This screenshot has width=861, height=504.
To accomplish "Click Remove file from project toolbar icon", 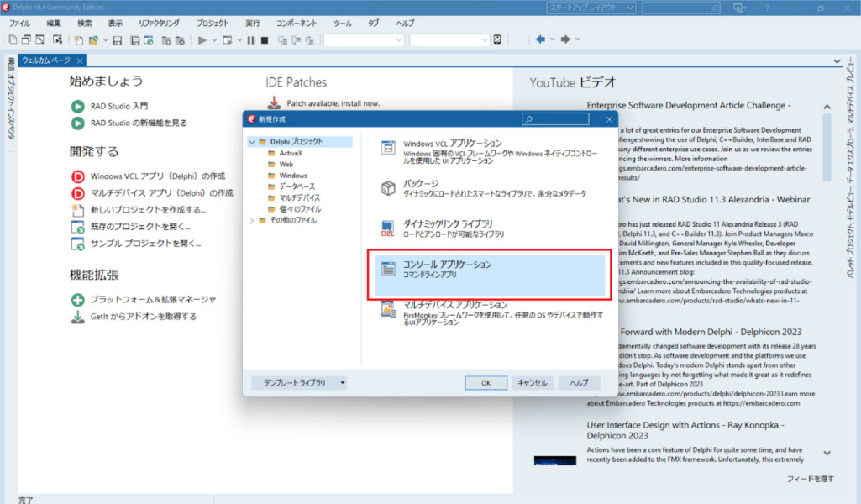I will (180, 40).
